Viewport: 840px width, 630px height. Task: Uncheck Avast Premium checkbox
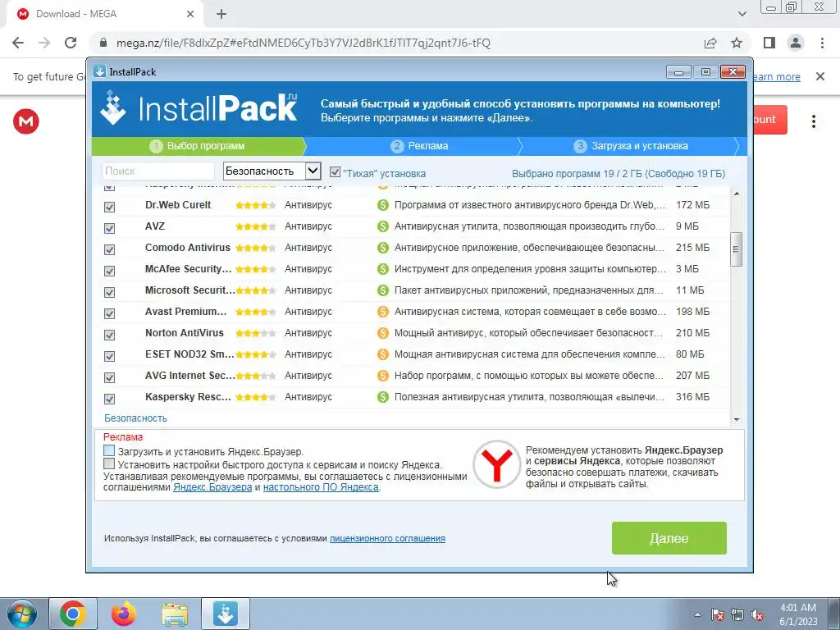[x=109, y=313]
